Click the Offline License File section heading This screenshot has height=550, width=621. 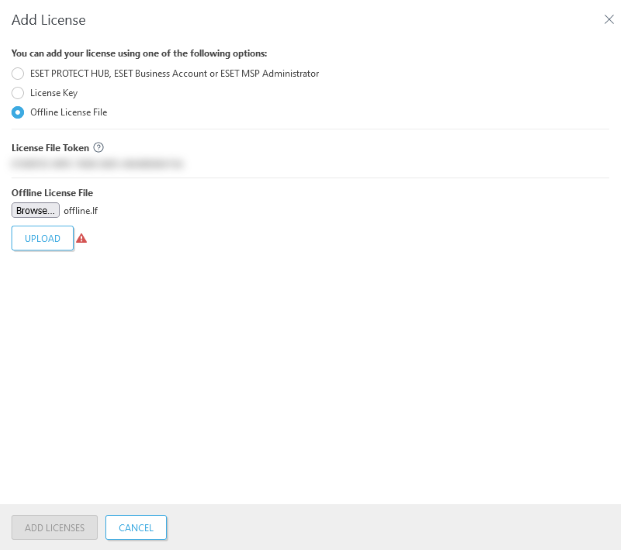tap(52, 193)
